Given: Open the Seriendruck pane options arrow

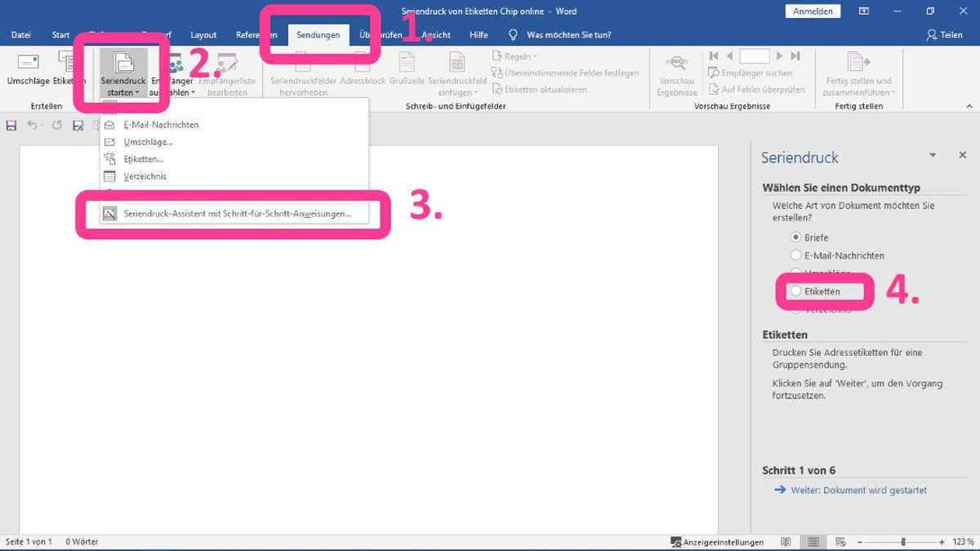Looking at the screenshot, I should (x=933, y=155).
